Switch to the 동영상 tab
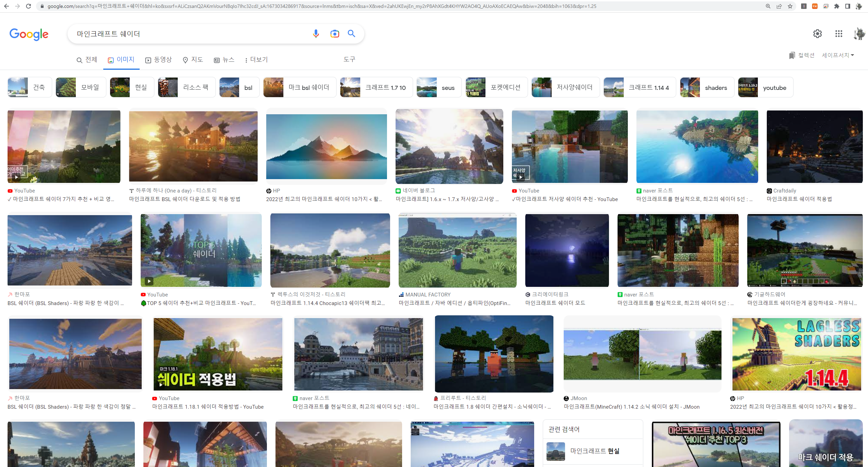The height and width of the screenshot is (467, 868). pos(159,60)
